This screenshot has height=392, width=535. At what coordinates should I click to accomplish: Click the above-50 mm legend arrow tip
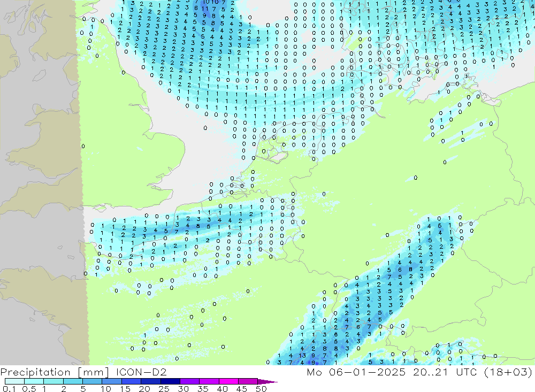pos(268,382)
